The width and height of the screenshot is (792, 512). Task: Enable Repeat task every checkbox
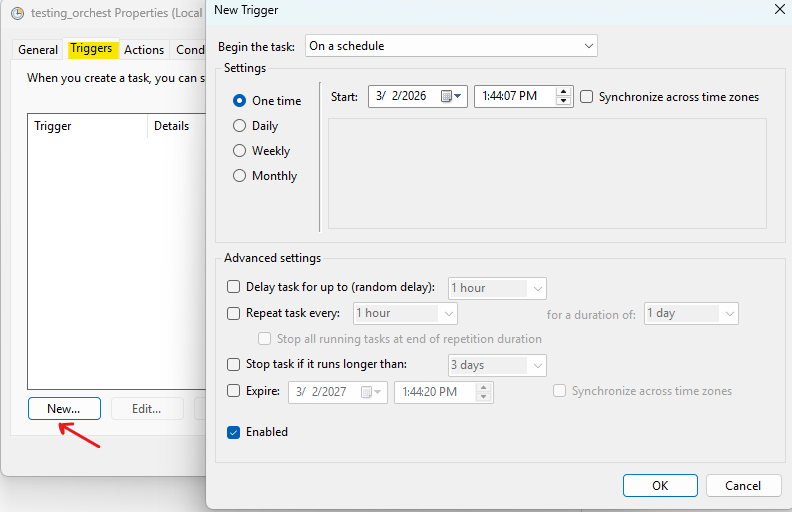coord(234,313)
